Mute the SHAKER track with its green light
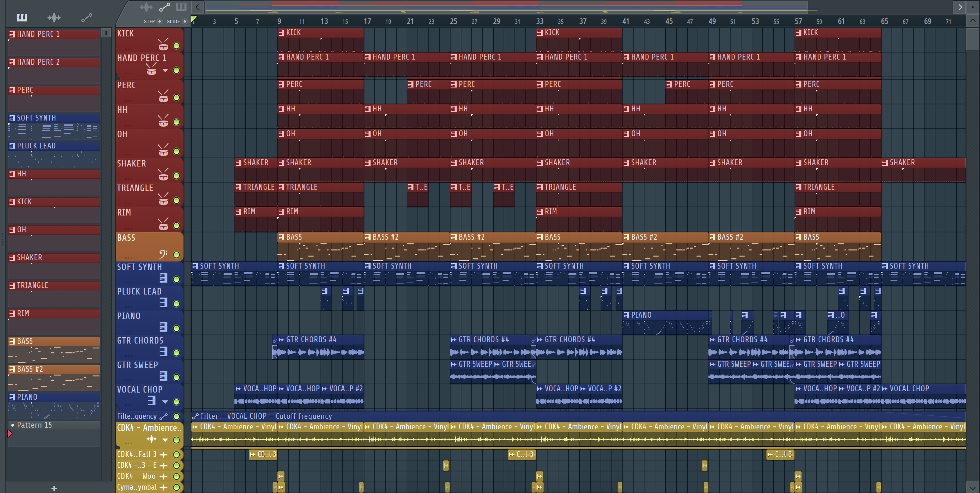 click(x=176, y=176)
